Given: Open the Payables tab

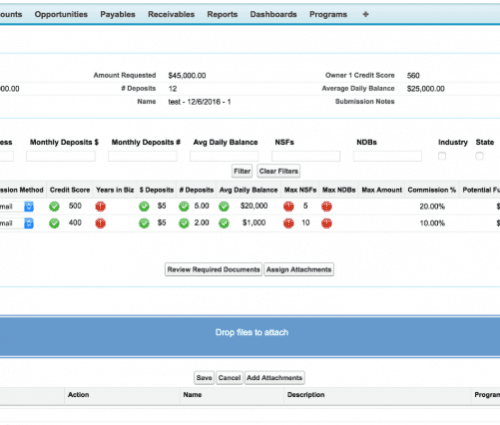Looking at the screenshot, I should click(118, 14).
